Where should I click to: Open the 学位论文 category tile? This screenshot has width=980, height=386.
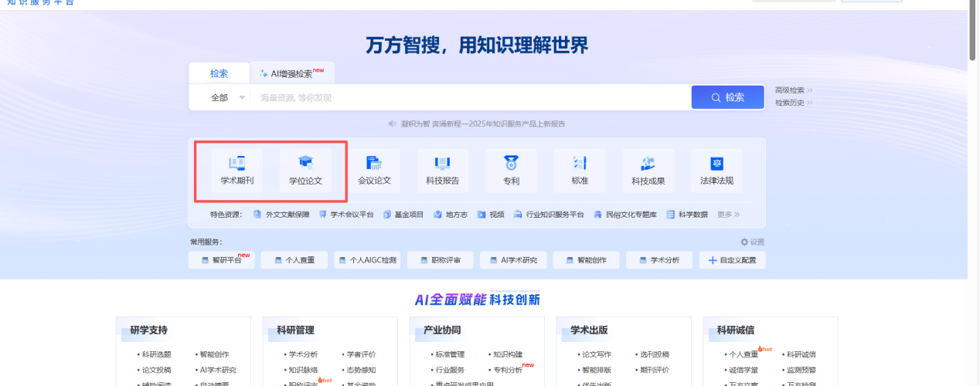(305, 171)
